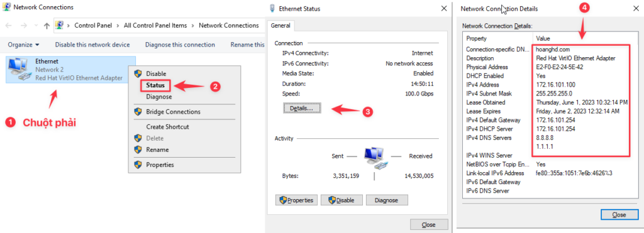The height and width of the screenshot is (233, 644).
Task: Click Diagnose this connection toolbar item
Action: pos(180,45)
